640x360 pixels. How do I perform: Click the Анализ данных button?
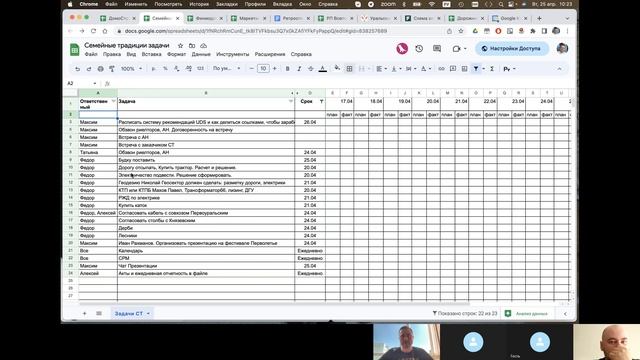pyautogui.click(x=527, y=313)
